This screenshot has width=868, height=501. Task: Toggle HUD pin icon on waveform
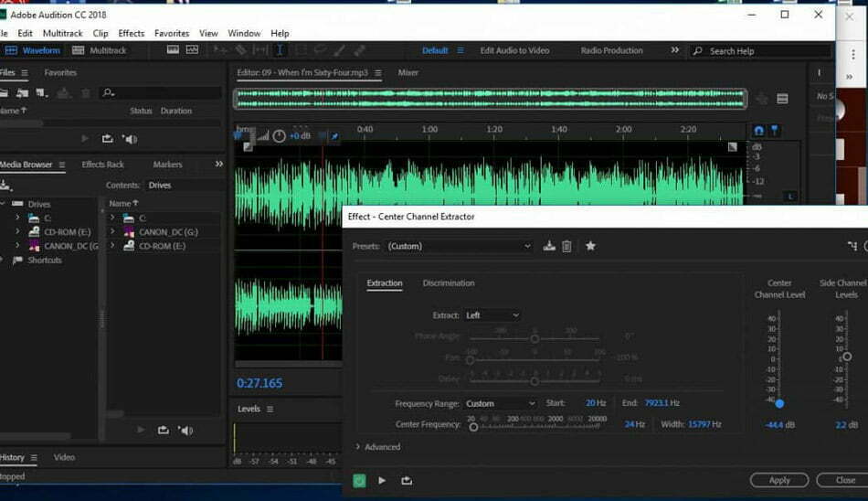tap(334, 136)
